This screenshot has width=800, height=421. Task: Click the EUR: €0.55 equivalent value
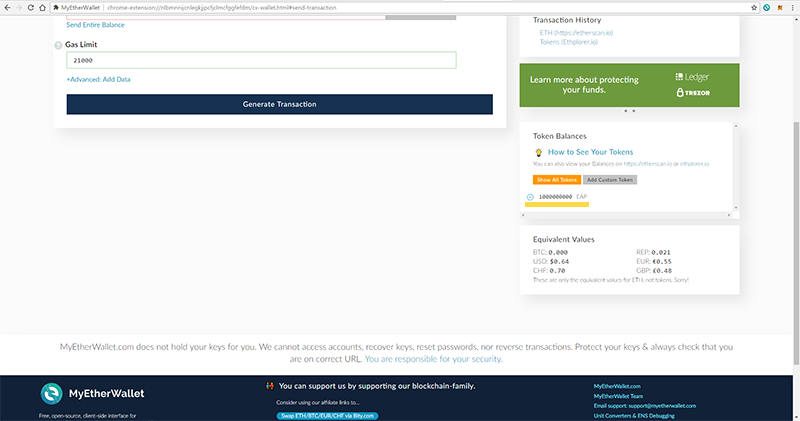[x=654, y=261]
